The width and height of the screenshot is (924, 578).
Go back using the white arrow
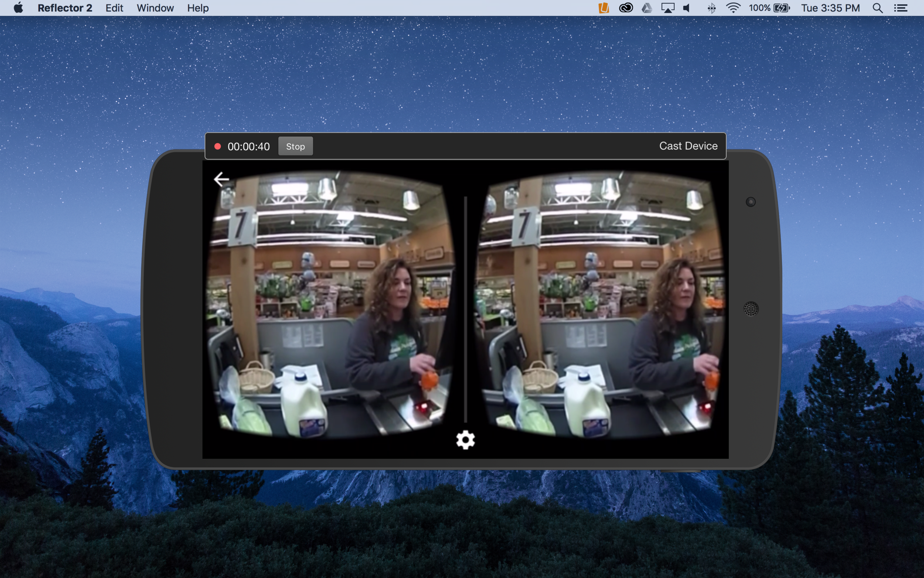(221, 179)
